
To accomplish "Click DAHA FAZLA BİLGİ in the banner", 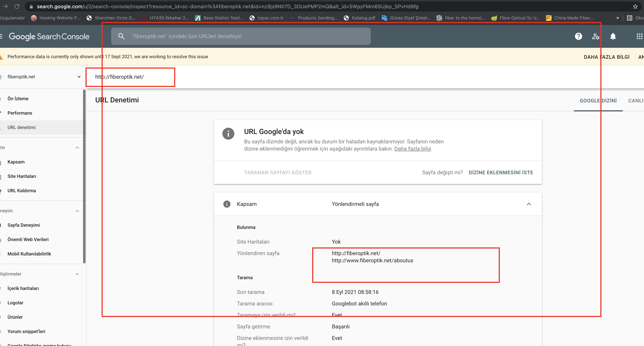I will (x=606, y=57).
